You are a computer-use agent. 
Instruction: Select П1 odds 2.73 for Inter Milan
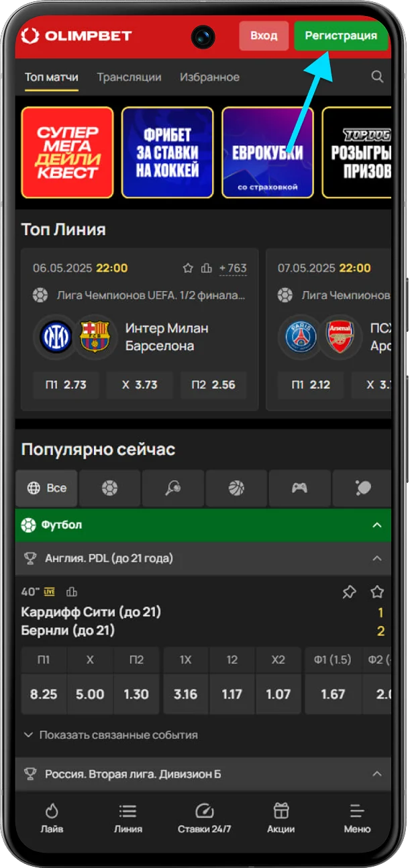tap(66, 385)
